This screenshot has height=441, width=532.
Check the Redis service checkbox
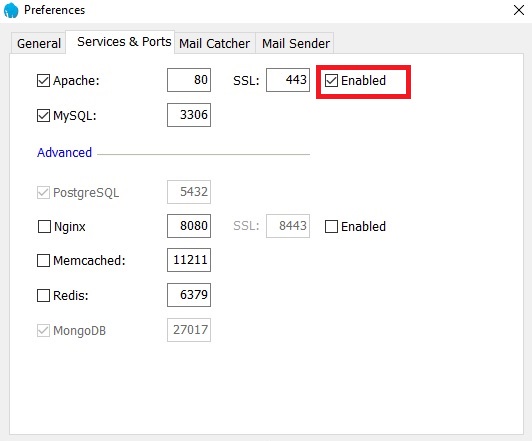(43, 295)
